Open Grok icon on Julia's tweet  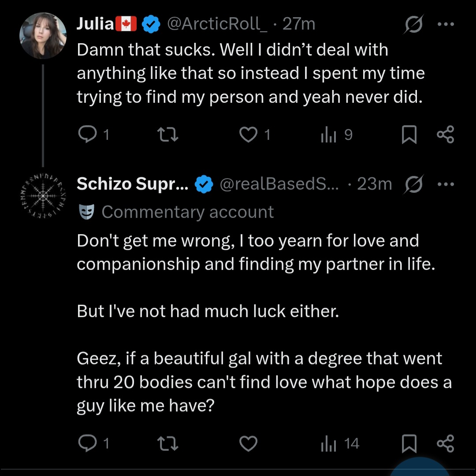pos(413,25)
